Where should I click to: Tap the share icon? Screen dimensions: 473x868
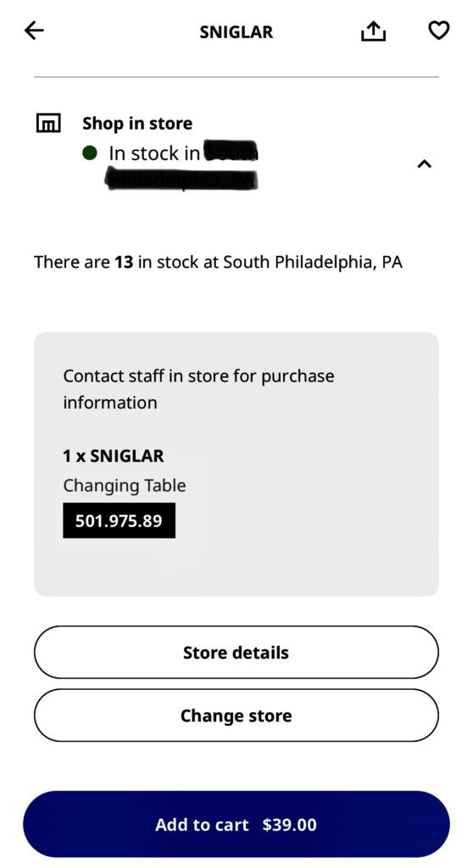click(x=373, y=31)
